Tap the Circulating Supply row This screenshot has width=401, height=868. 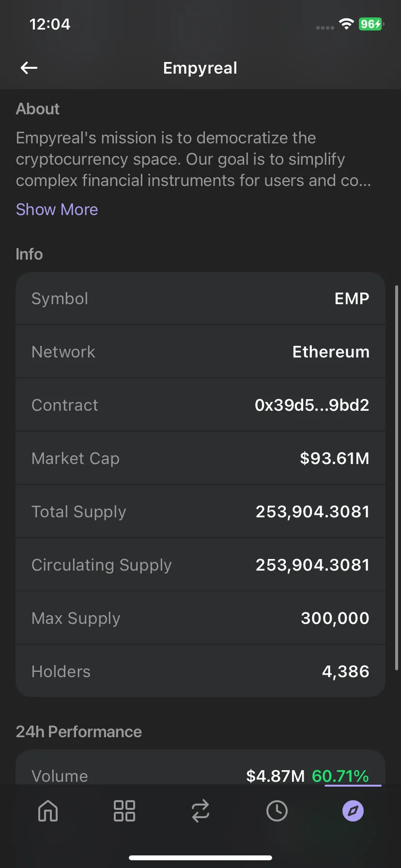click(x=200, y=565)
